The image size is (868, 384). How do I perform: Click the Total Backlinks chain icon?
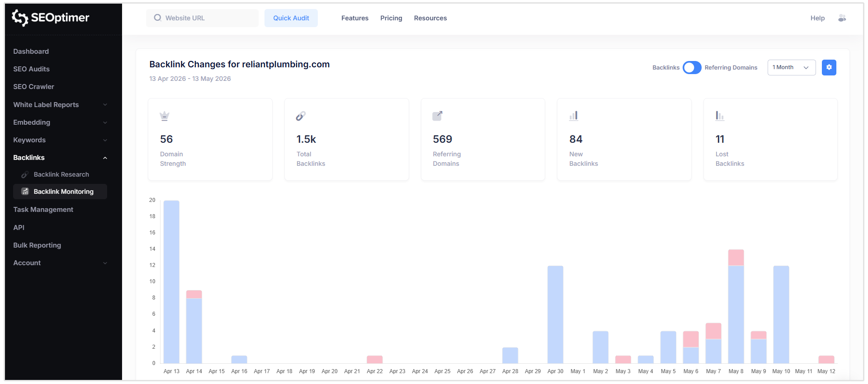pyautogui.click(x=301, y=116)
